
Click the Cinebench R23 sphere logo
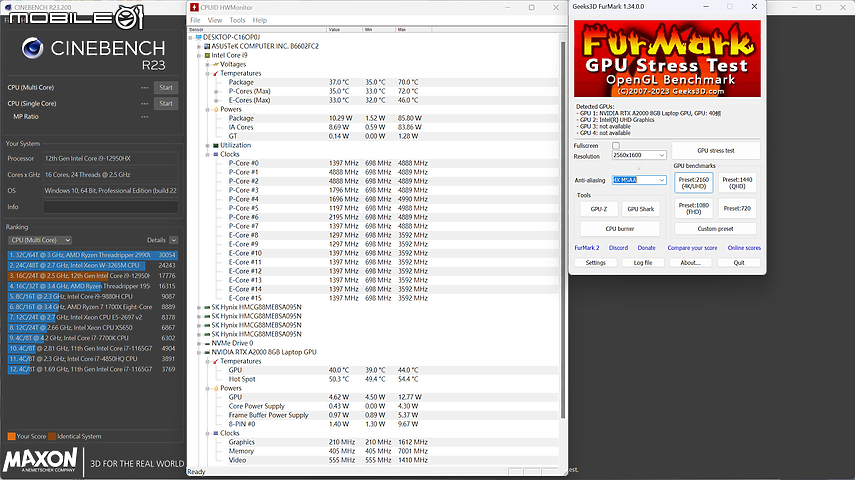click(x=32, y=49)
